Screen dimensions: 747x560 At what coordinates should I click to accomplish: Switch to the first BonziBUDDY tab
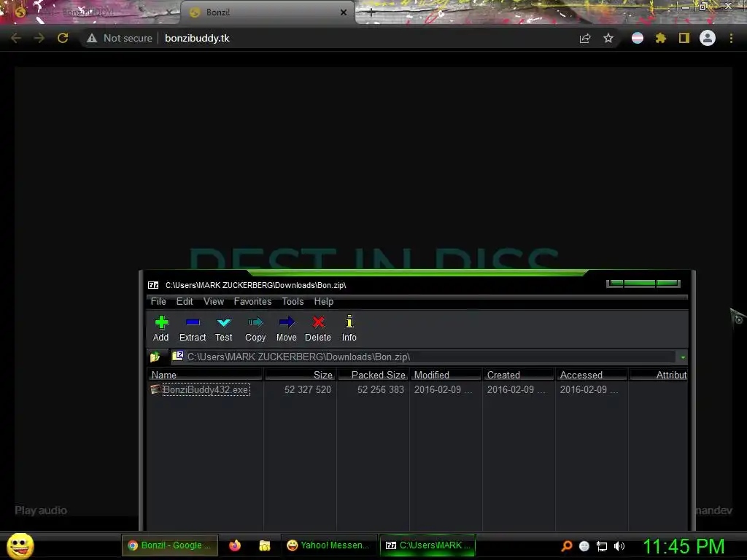(90, 12)
